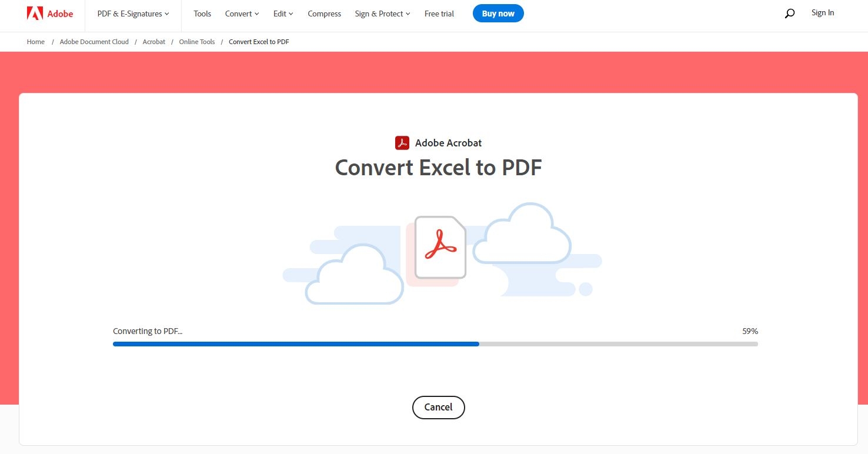Click the Adobe Acrobat red icon

click(402, 143)
